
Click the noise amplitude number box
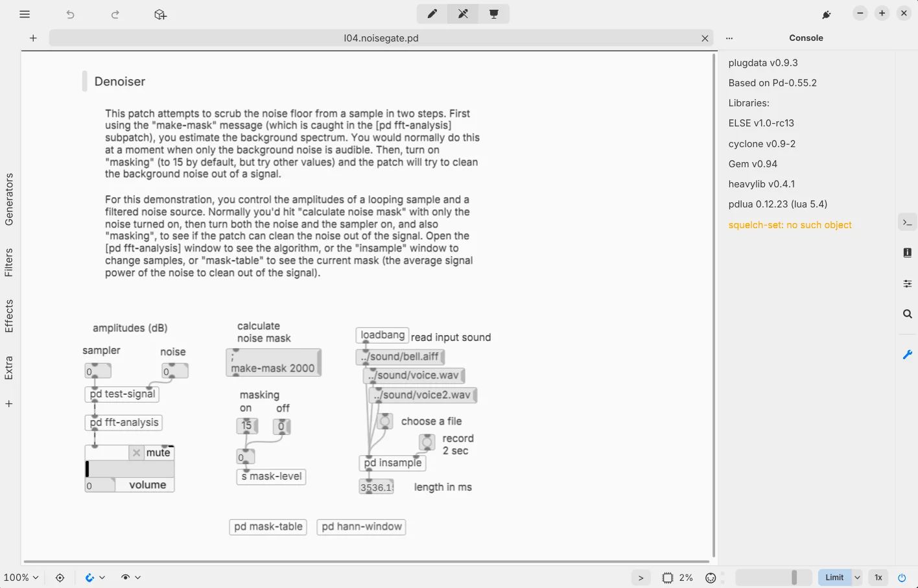[175, 371]
